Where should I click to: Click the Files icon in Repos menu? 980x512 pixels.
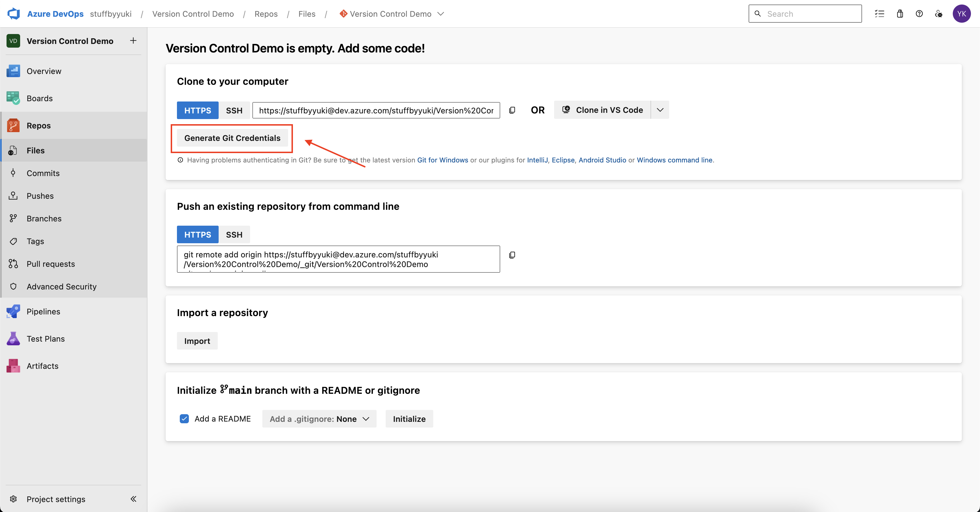[13, 151]
